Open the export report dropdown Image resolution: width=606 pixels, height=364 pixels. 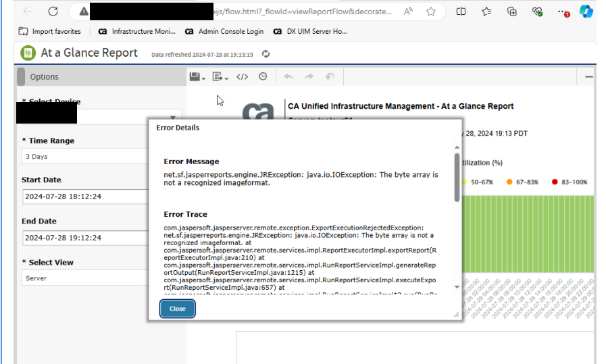(x=220, y=77)
